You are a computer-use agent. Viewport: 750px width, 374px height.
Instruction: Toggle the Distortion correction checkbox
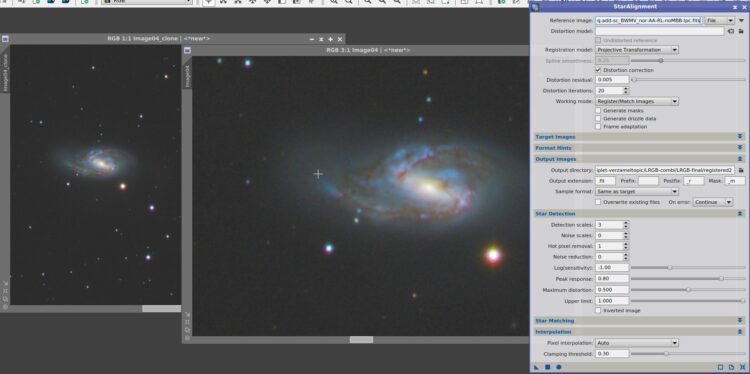click(x=598, y=70)
